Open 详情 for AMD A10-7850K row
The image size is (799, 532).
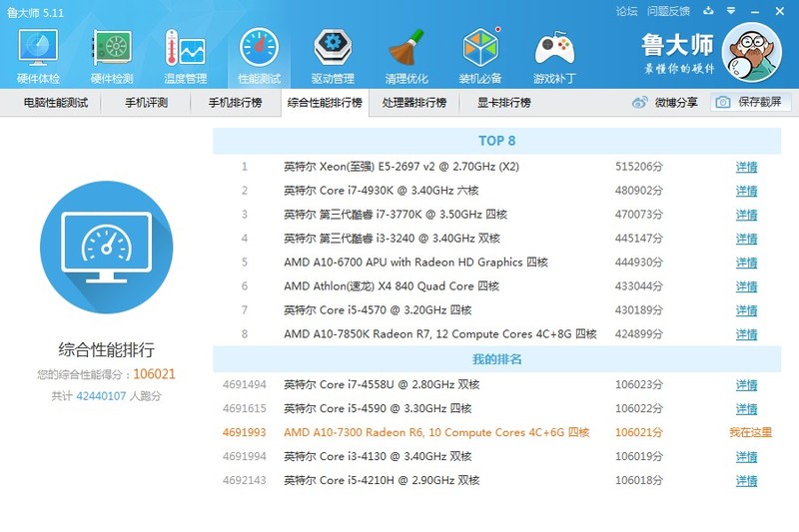(x=746, y=334)
